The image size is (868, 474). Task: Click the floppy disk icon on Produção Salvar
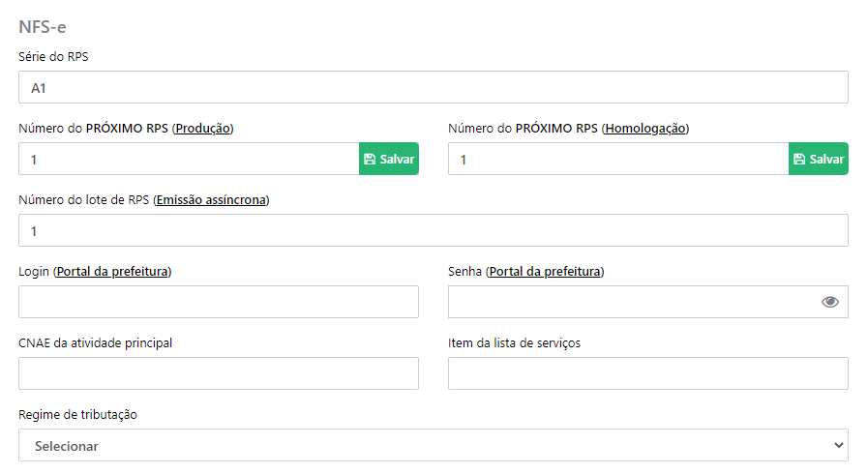[370, 160]
